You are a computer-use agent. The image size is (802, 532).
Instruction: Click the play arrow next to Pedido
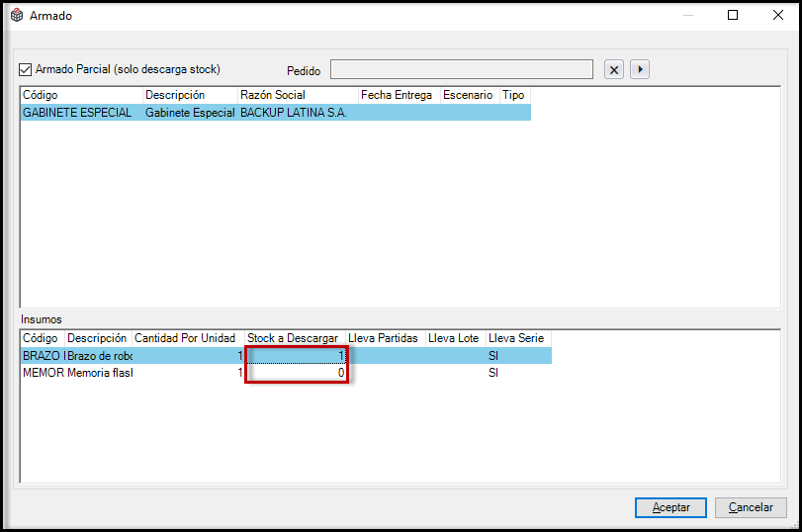tap(640, 69)
